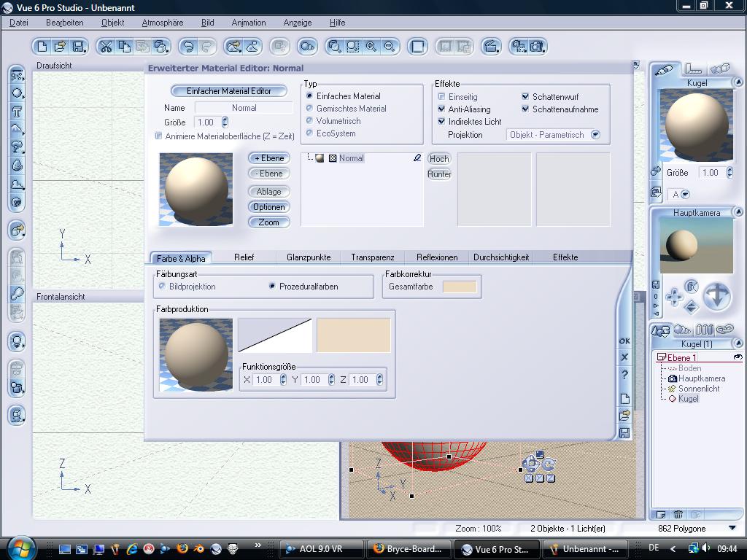Select EcoSystem radio button
This screenshot has height=560, width=747.
tap(309, 133)
